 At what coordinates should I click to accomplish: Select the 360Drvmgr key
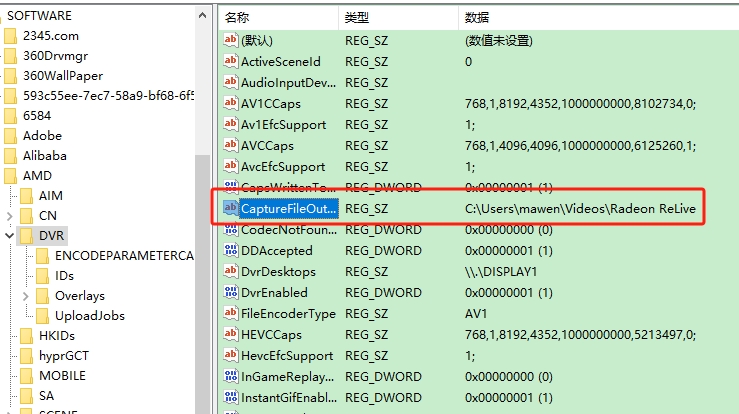(56, 56)
